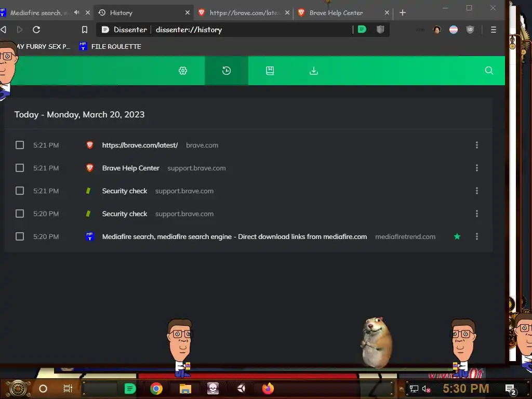This screenshot has height=399, width=532.
Task: Click the uBlock shield extension icon
Action: (470, 30)
